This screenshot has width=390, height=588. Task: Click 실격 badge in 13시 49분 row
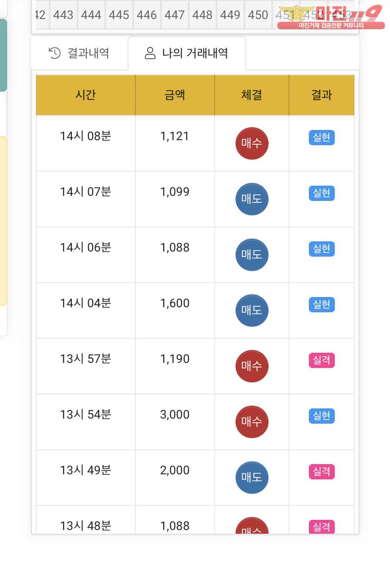321,472
